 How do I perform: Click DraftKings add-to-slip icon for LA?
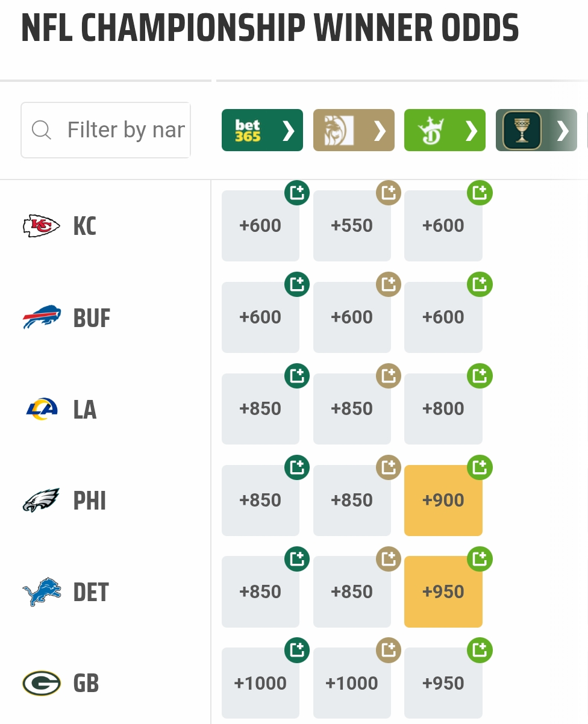480,376
